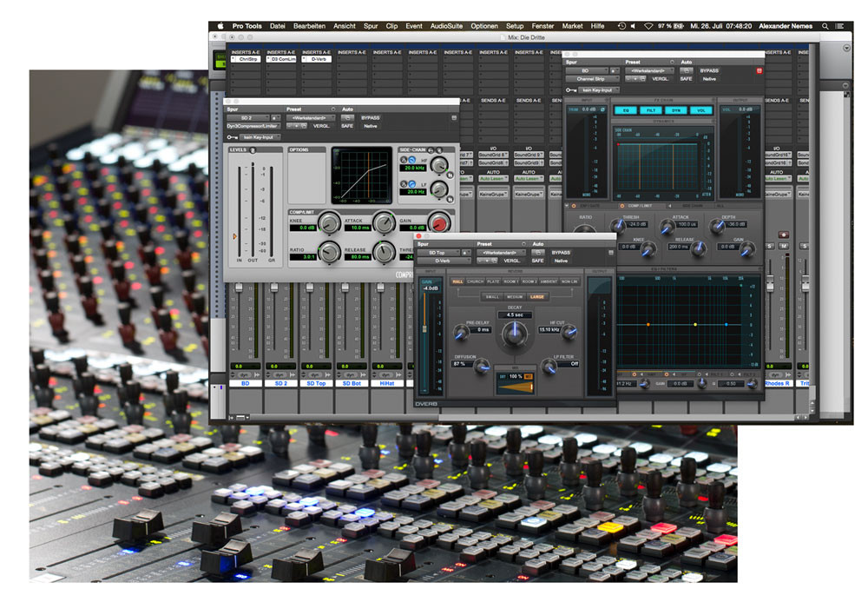Click the side-chain HF frequency knob
The width and height of the screenshot is (868, 602).
439,165
